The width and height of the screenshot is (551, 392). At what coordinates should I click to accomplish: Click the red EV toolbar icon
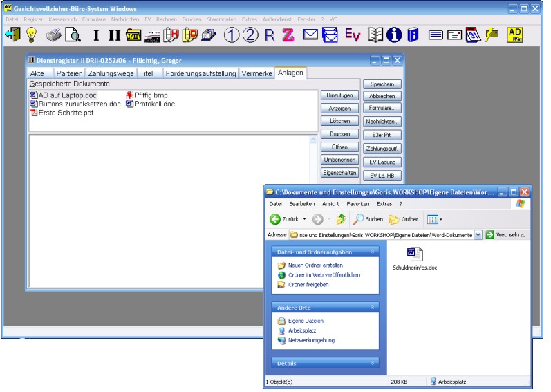[x=353, y=35]
